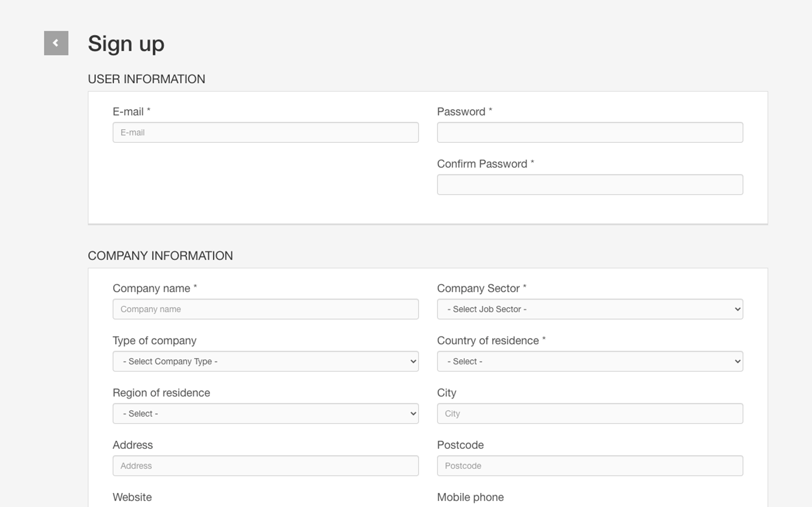
Task: Click the Type of company label
Action: (x=154, y=341)
